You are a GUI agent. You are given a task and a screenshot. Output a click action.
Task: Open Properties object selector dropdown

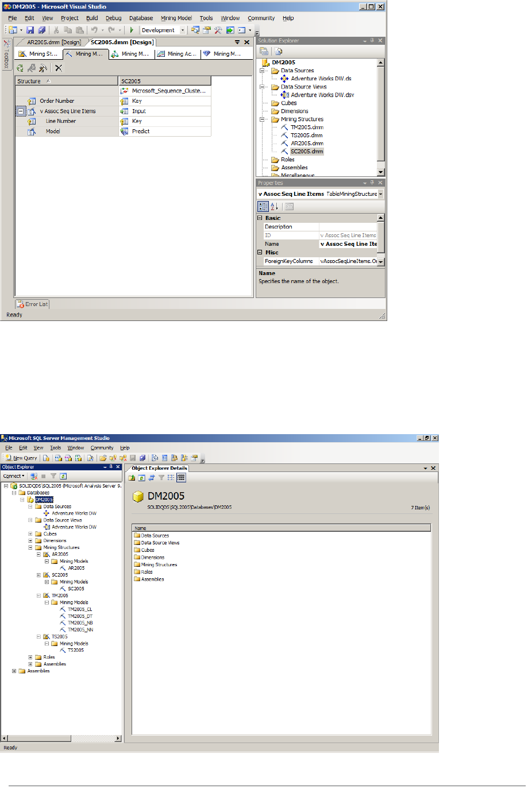[x=380, y=194]
